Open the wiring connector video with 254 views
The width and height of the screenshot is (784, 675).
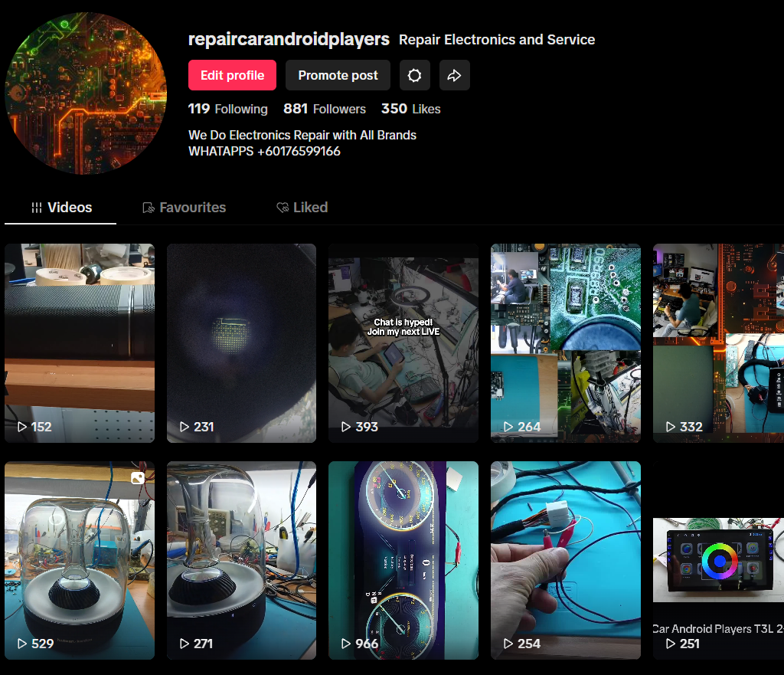565,559
